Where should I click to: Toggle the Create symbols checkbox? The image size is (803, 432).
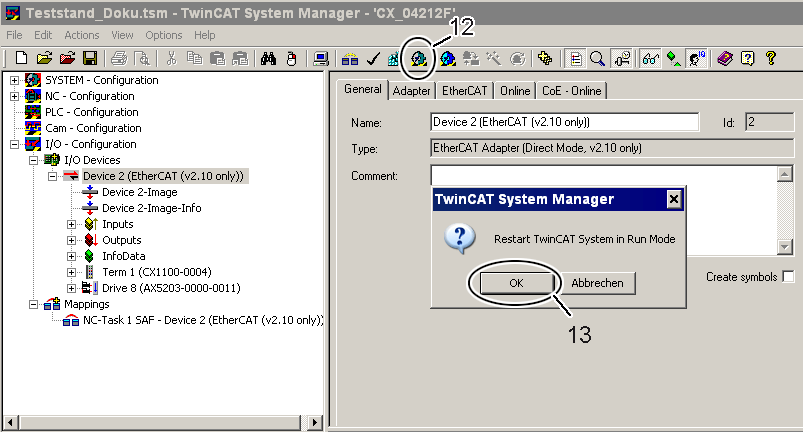pos(789,277)
